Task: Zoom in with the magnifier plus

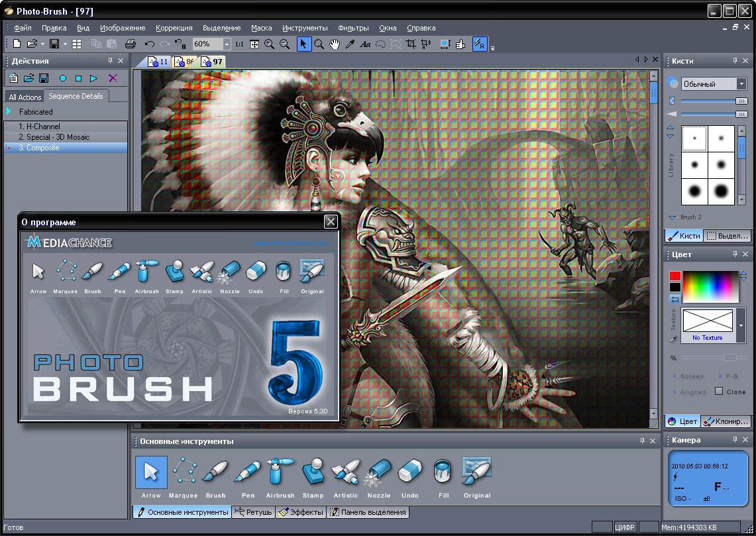Action: coord(270,44)
